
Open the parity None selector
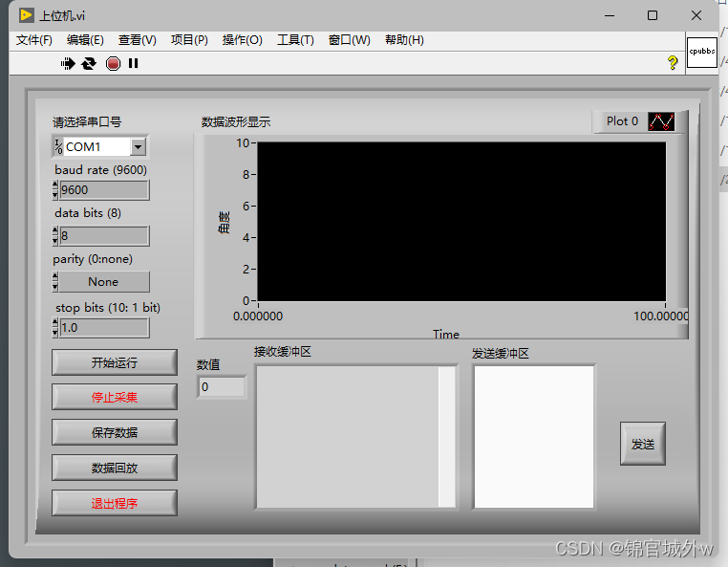point(103,282)
